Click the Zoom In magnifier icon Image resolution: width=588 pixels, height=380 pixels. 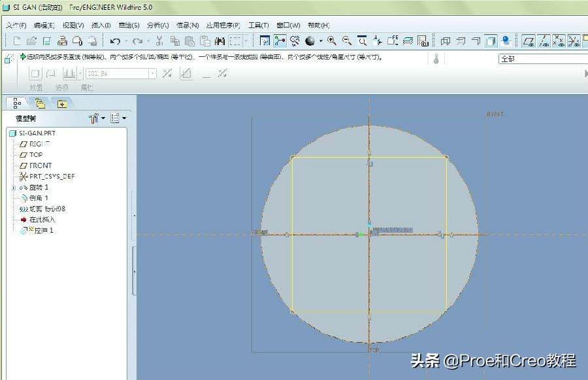[x=332, y=41]
